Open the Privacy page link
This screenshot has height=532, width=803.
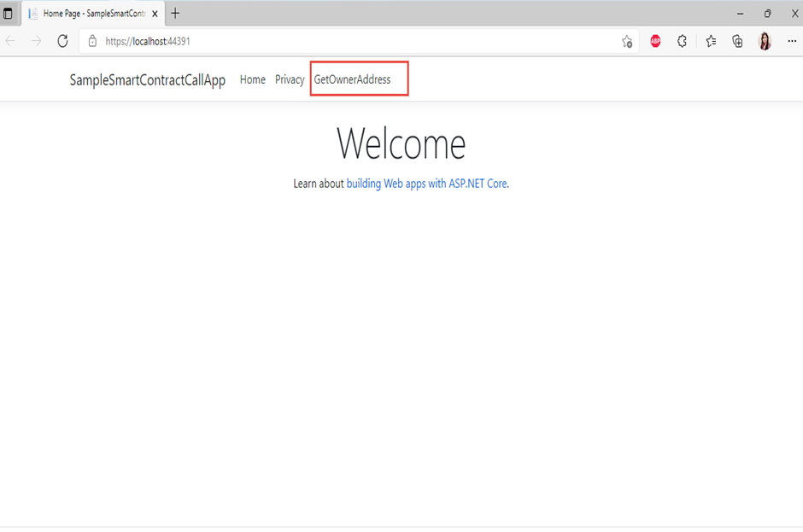(x=290, y=79)
